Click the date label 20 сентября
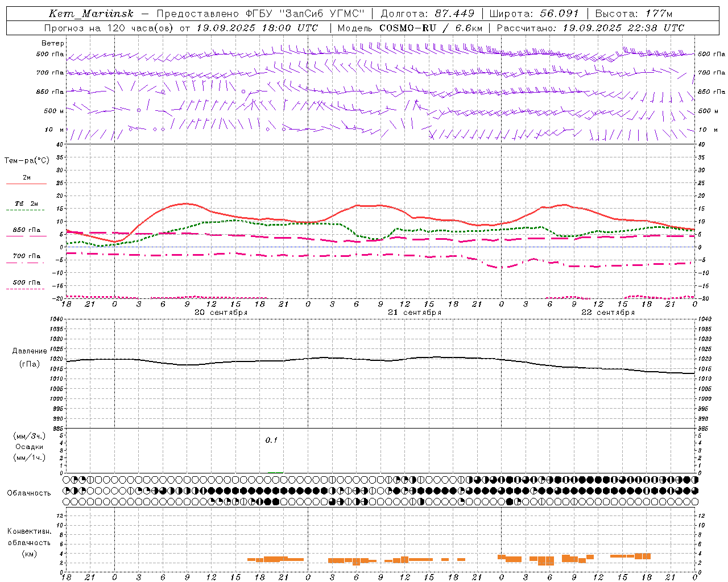 [x=221, y=312]
